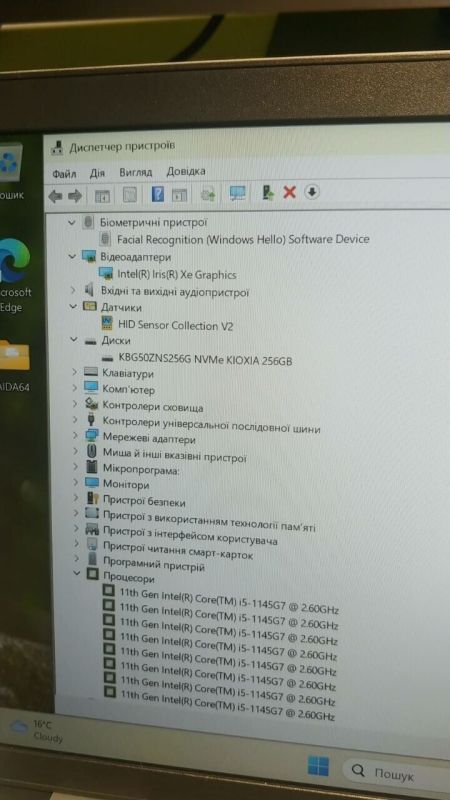This screenshot has height=800, width=450.
Task: Expand Вхідні та вихідні аудіопристрої node
Action: click(72, 290)
